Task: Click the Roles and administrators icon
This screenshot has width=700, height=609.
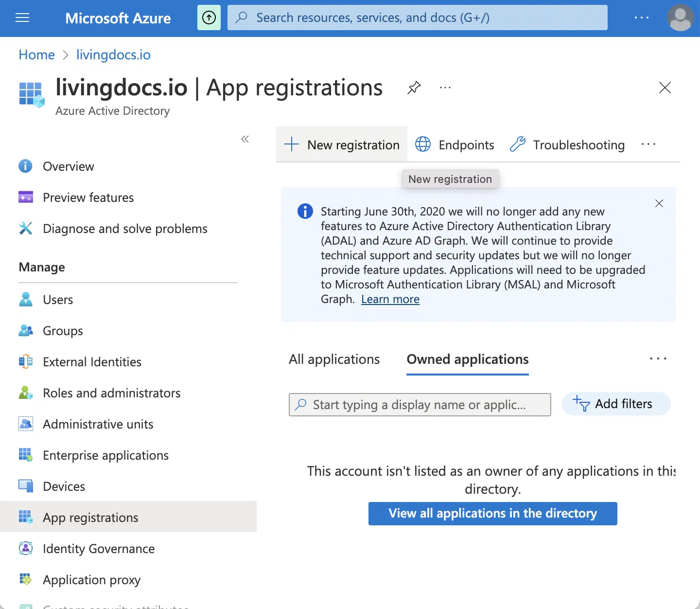Action: [x=26, y=393]
